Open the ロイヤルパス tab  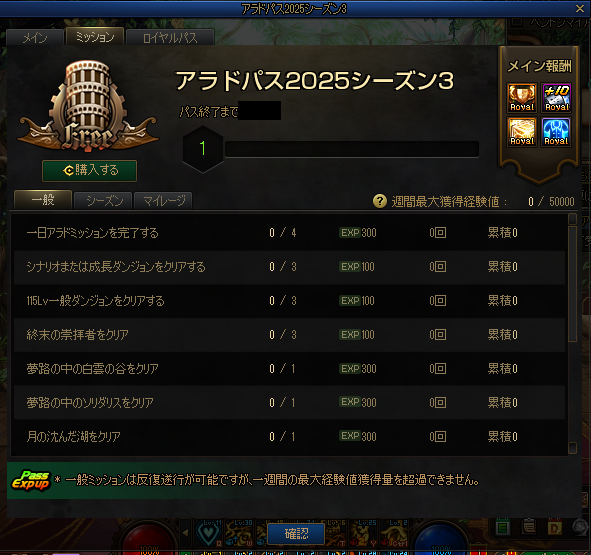point(170,38)
